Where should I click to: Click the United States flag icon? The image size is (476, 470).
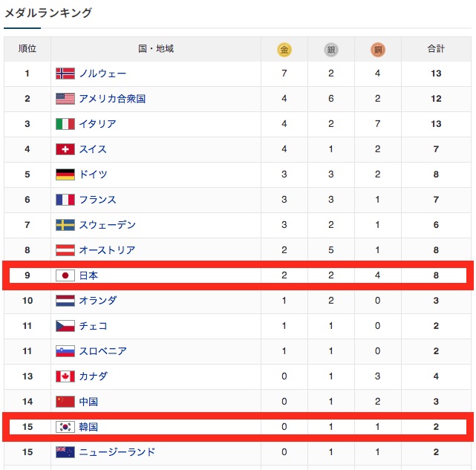[65, 99]
